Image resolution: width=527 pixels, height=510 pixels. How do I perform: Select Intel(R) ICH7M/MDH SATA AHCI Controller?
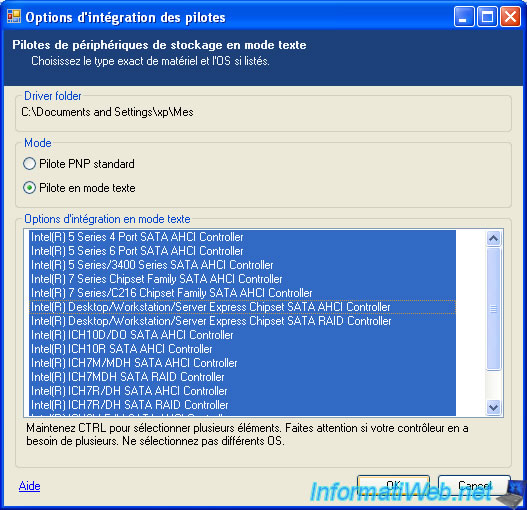[242, 363]
